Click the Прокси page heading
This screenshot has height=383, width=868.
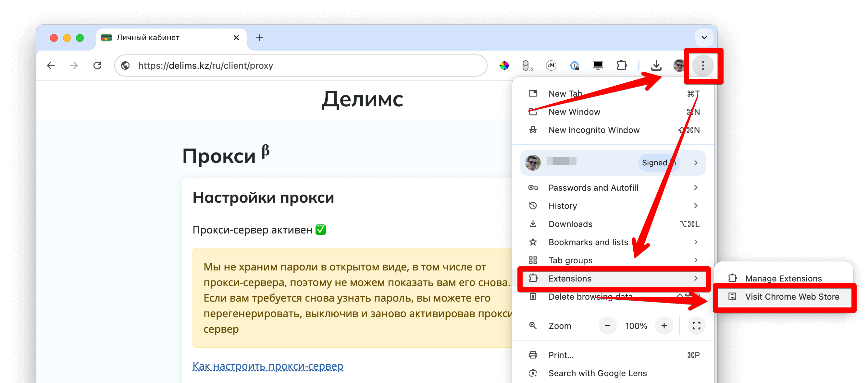coord(226,155)
